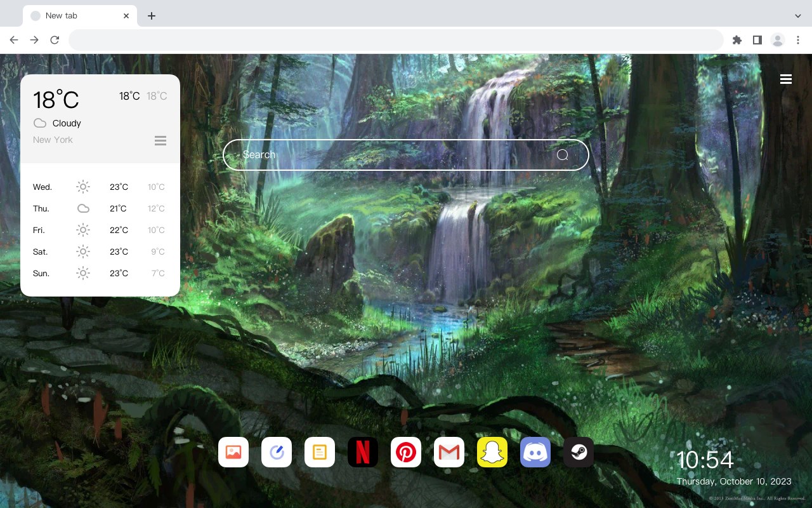Click the Wednesday sunny weather icon
Image resolution: width=812 pixels, height=508 pixels.
(x=83, y=187)
